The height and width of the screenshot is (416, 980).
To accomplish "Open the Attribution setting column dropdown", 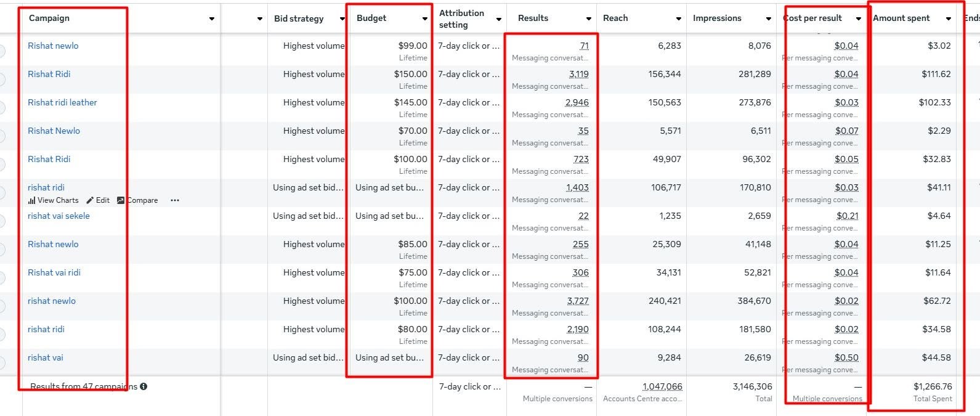I will (x=499, y=18).
